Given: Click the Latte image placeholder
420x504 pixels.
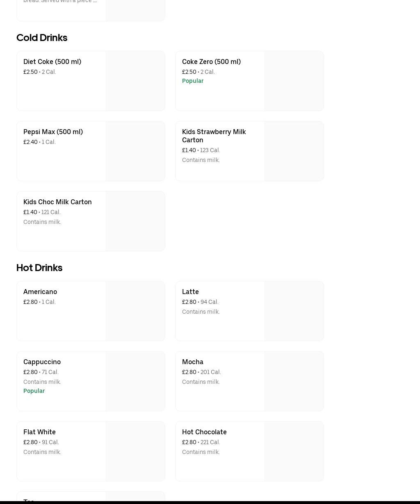Looking at the screenshot, I should point(294,311).
